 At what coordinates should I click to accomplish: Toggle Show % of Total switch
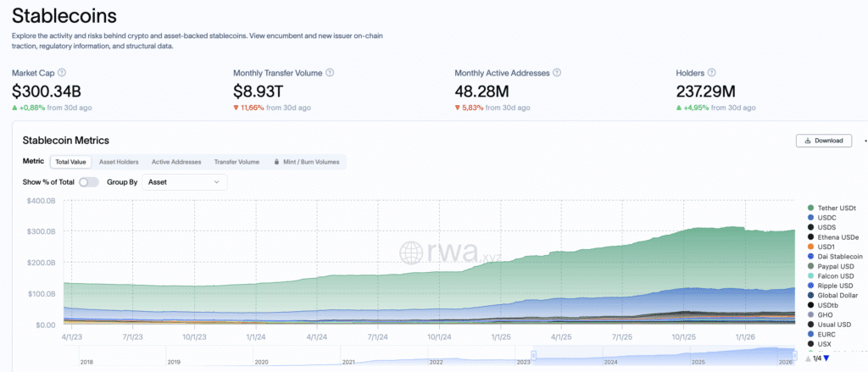(x=88, y=181)
